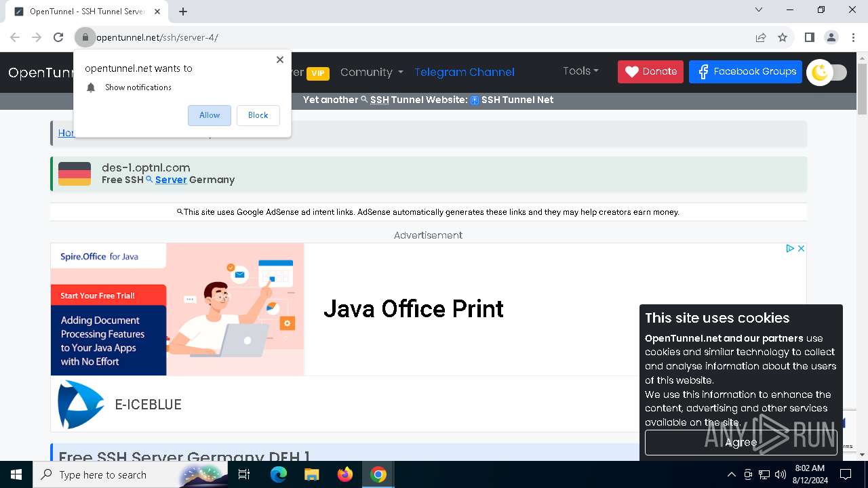Open the notification center icon

pyautogui.click(x=846, y=474)
